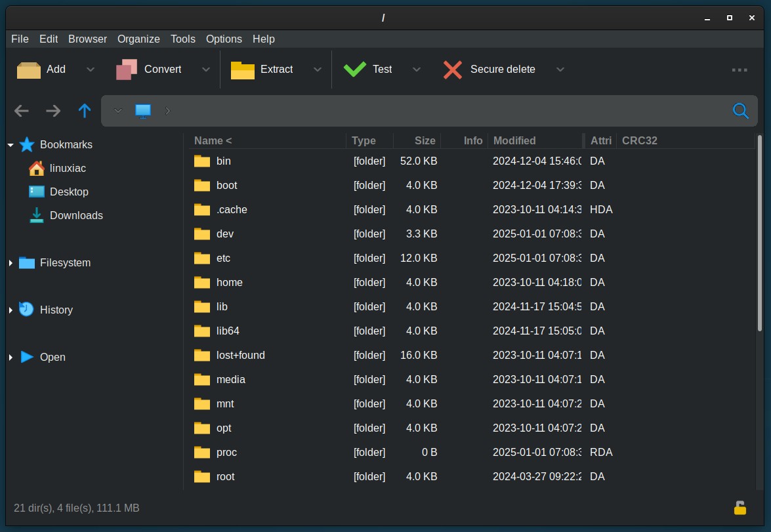Expand the Filesystem tree node
This screenshot has width=771, height=532.
click(10, 263)
